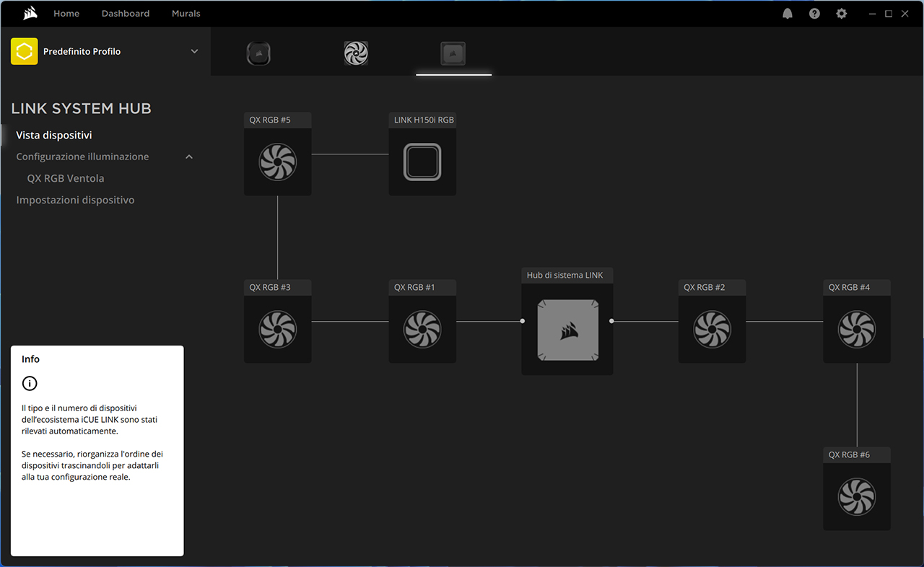The height and width of the screenshot is (567, 924).
Task: Click the 'QX RGB #6' label
Action: click(x=849, y=455)
